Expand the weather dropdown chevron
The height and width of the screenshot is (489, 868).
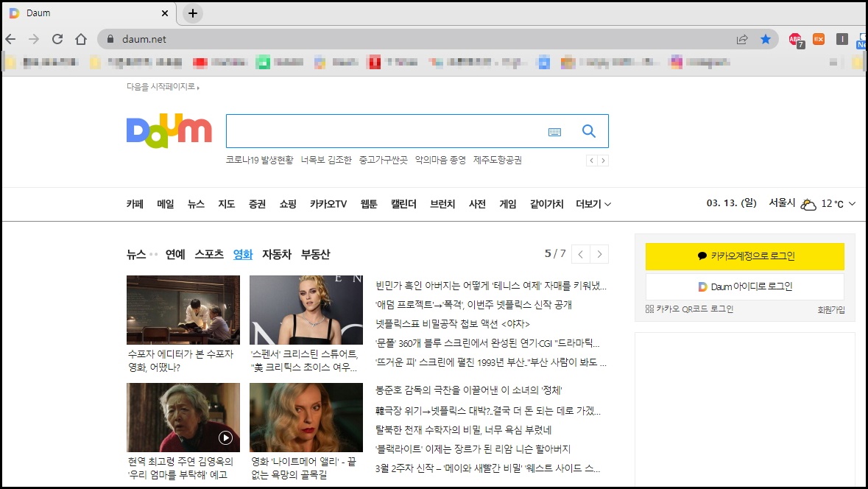[x=852, y=204]
